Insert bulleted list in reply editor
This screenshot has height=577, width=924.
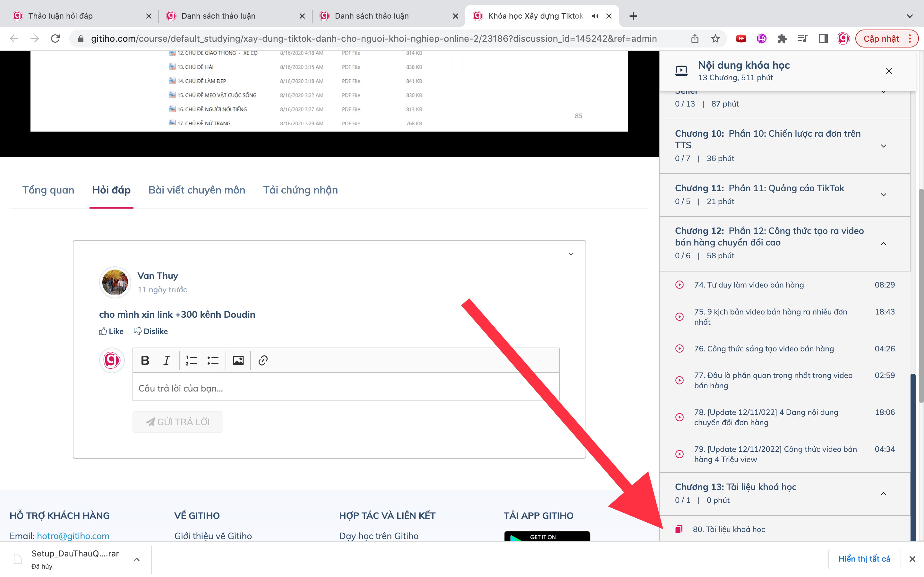point(213,360)
